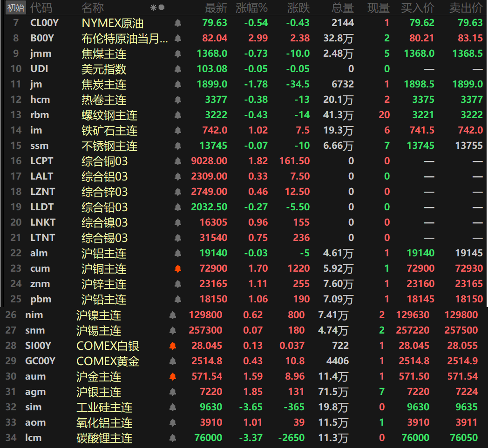Select the 综合镍03 name
The image size is (488, 448).
coord(105,222)
